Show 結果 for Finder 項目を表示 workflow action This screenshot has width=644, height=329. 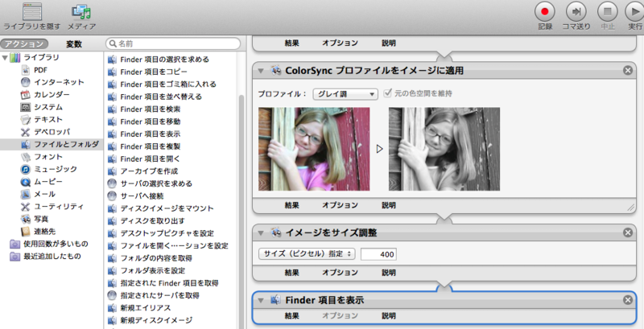(291, 316)
